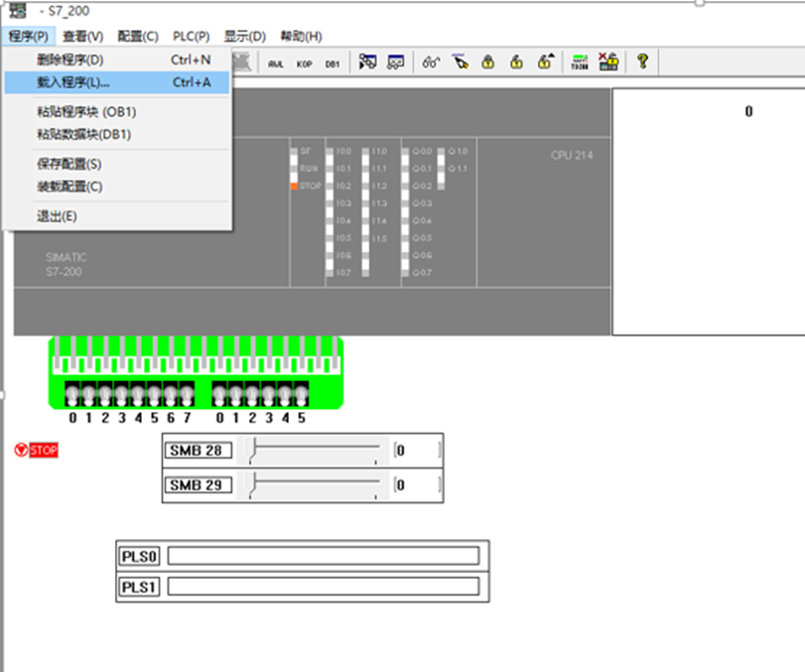Toggle switch 2 in the second input bank
Image resolution: width=805 pixels, height=672 pixels.
pyautogui.click(x=252, y=394)
